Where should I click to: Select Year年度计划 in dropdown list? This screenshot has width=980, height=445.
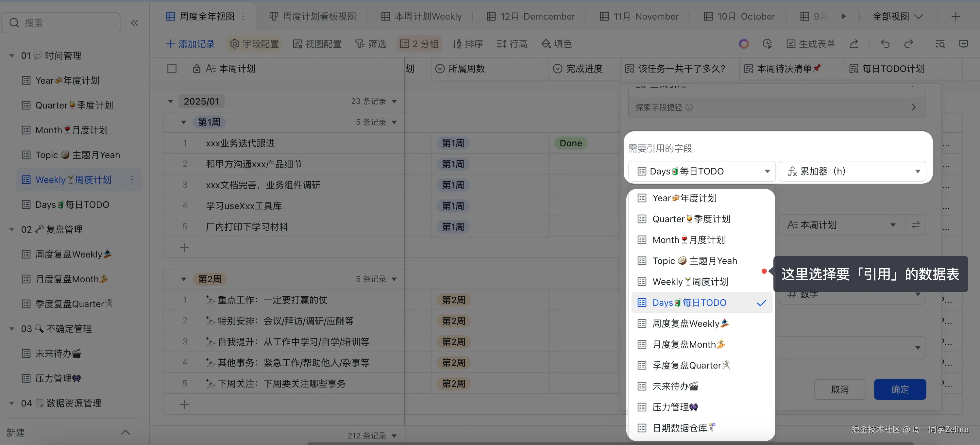coord(701,198)
